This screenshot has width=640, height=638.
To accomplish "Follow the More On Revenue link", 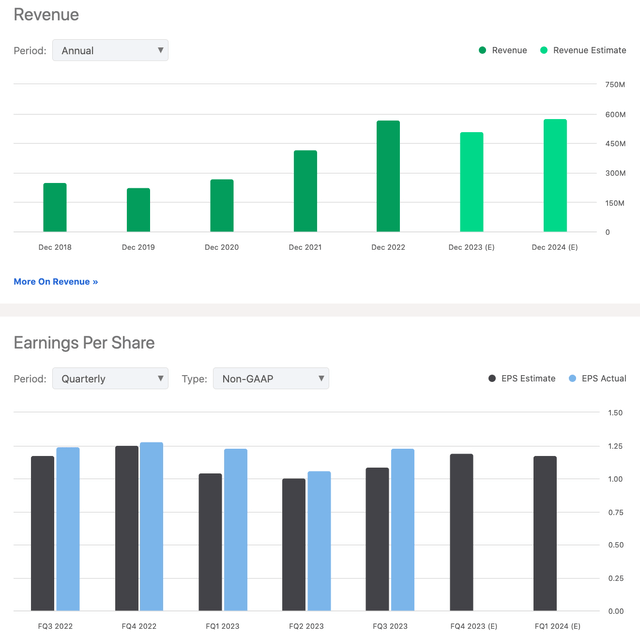I will pos(56,282).
